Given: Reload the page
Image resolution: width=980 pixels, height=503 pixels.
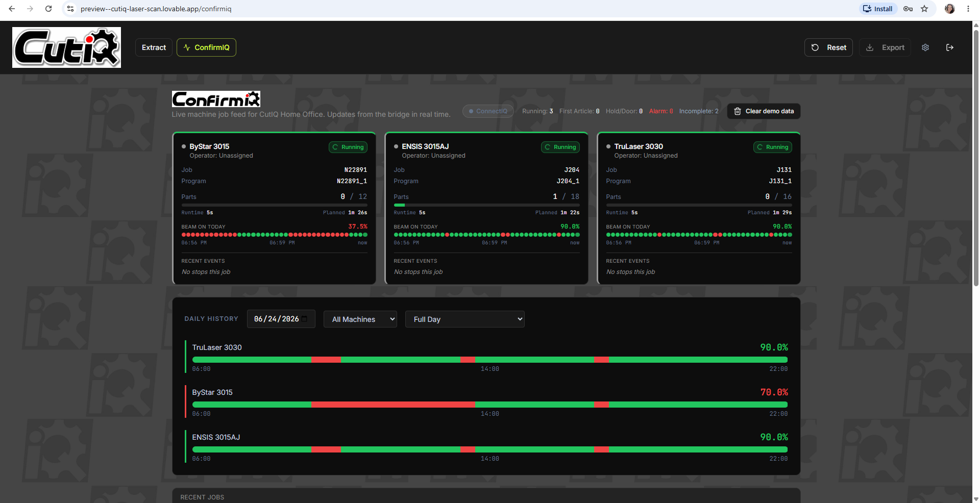Looking at the screenshot, I should [x=48, y=9].
